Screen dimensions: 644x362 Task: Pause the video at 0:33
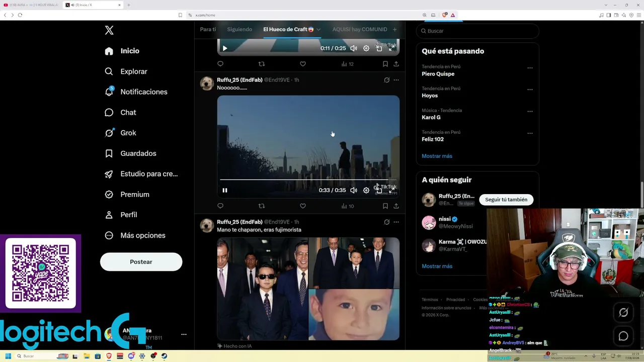pyautogui.click(x=225, y=190)
